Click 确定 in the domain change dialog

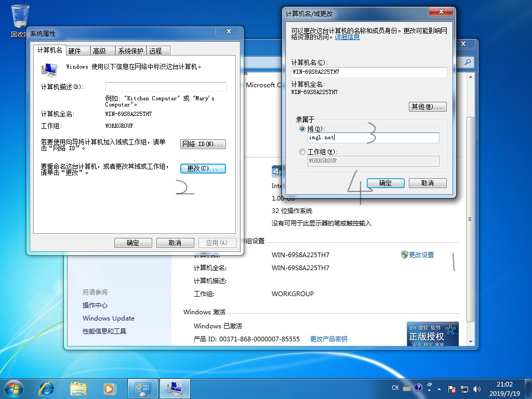385,183
